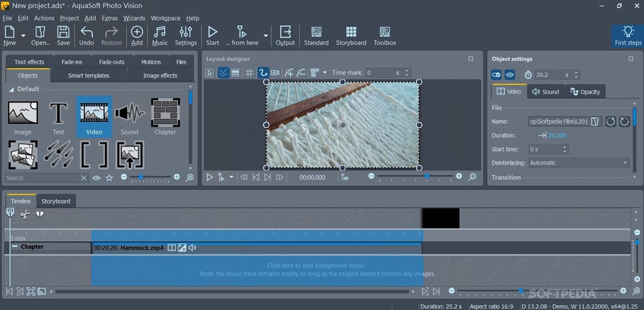Collapse the Chapter track with minus
The width and height of the screenshot is (644, 310).
(x=15, y=246)
